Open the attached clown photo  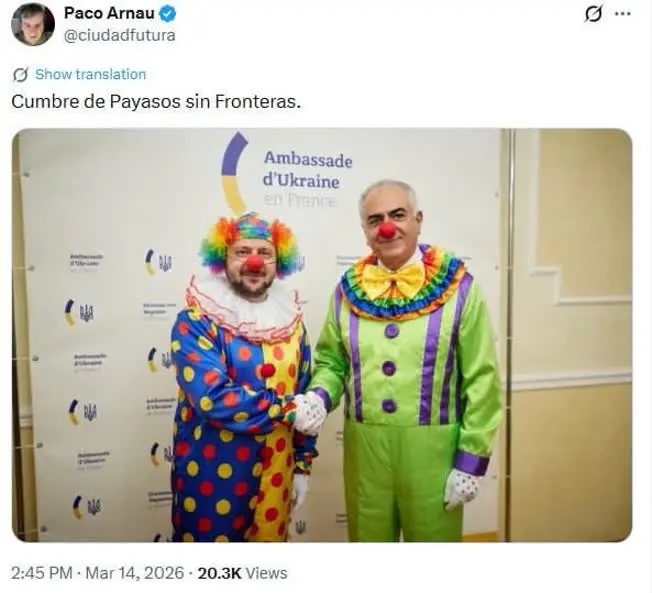(x=322, y=335)
